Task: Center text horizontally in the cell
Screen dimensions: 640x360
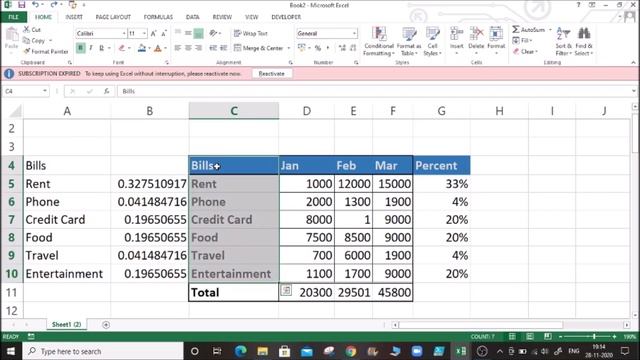Action: 188,48
